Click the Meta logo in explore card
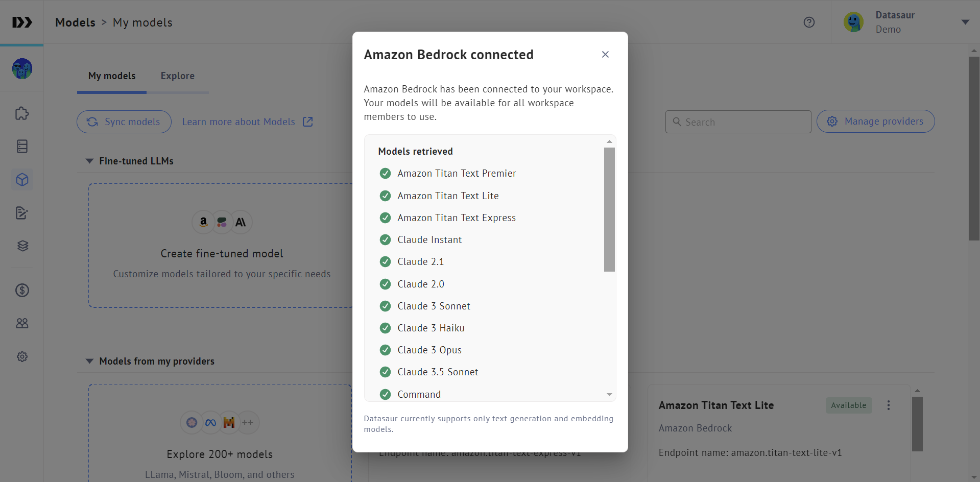 210,422
